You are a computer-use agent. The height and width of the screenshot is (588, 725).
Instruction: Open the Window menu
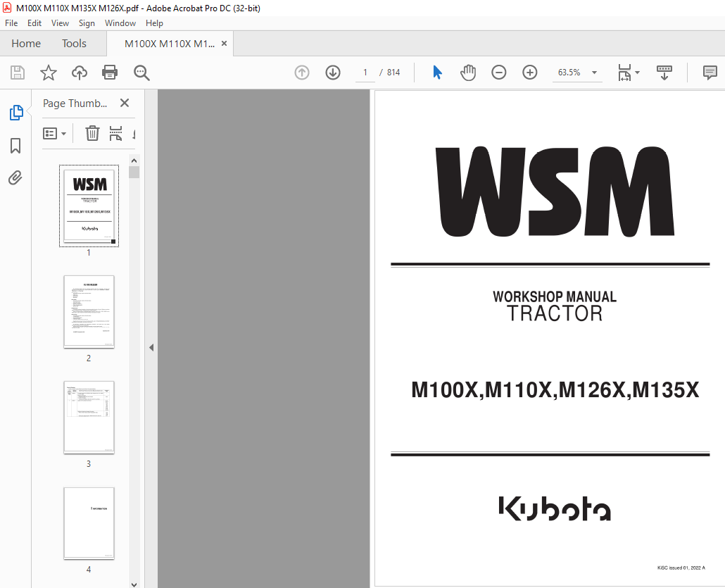[120, 23]
